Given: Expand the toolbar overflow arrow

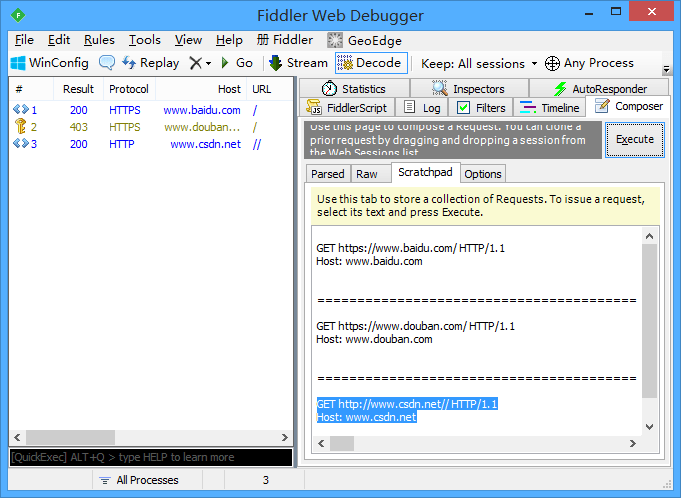Looking at the screenshot, I should (666, 69).
